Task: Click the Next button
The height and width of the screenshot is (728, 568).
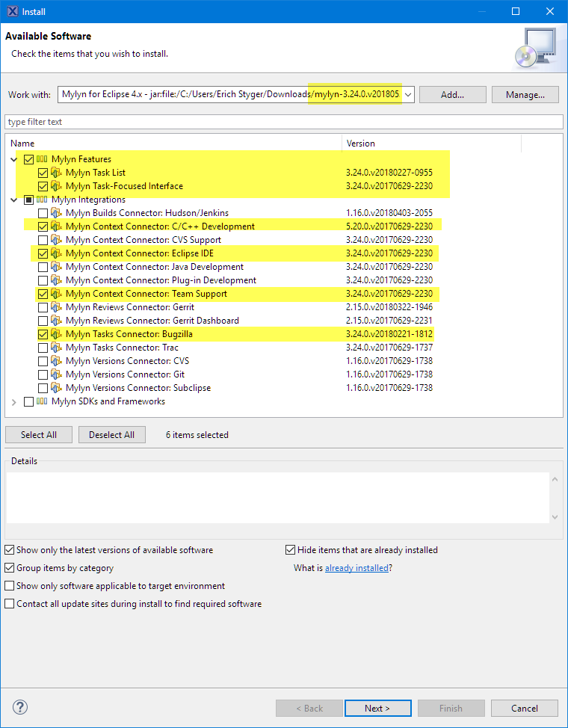Action: 377,708
